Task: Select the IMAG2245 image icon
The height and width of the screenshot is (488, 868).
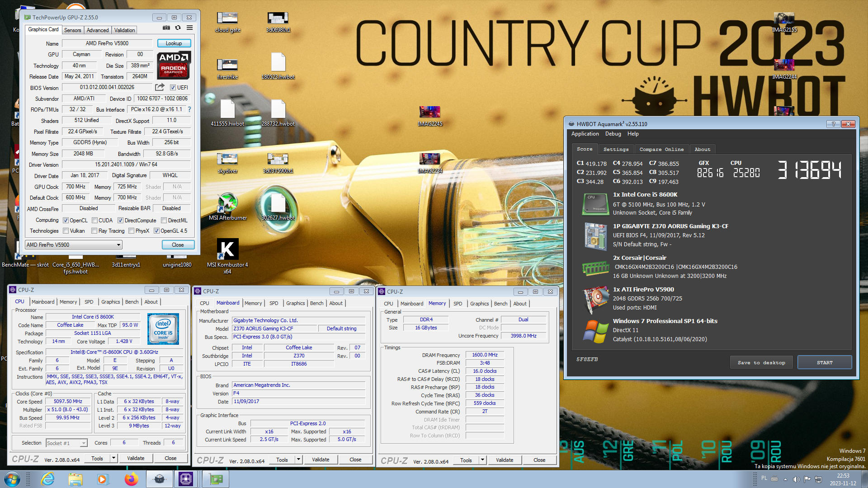Action: point(430,116)
